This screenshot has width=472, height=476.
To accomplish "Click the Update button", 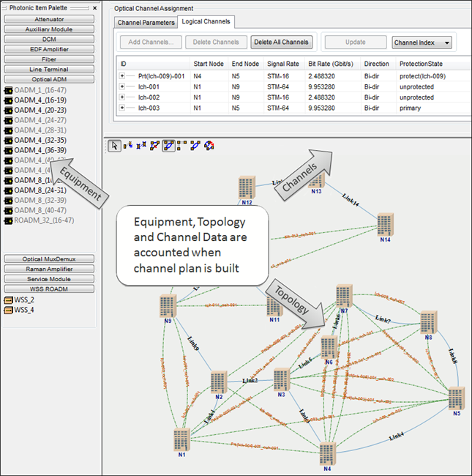I will [x=356, y=42].
